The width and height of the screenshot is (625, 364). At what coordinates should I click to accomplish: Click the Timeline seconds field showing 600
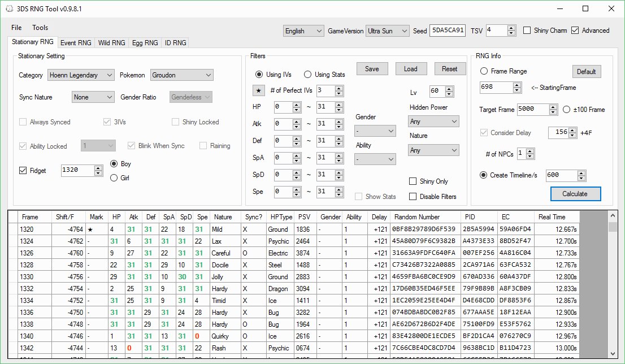(562, 175)
